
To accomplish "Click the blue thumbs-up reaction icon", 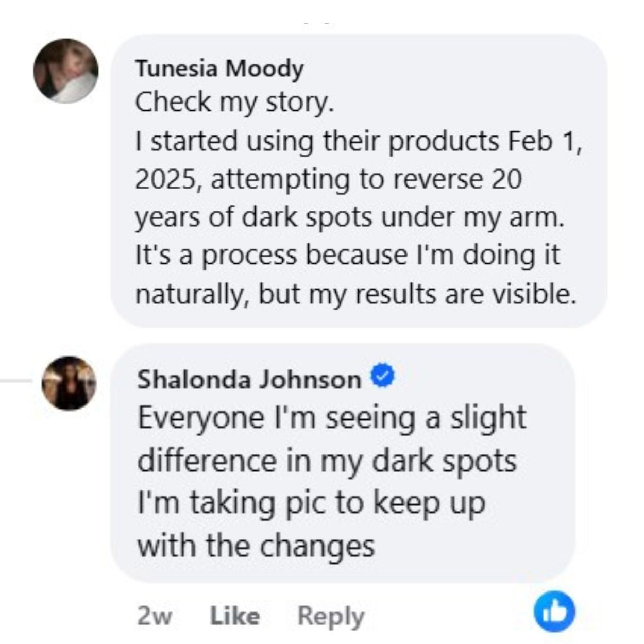I will pyautogui.click(x=554, y=612).
